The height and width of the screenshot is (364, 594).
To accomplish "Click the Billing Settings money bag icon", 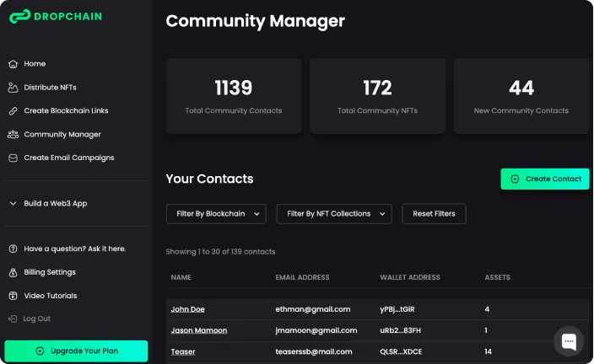I will pos(13,272).
